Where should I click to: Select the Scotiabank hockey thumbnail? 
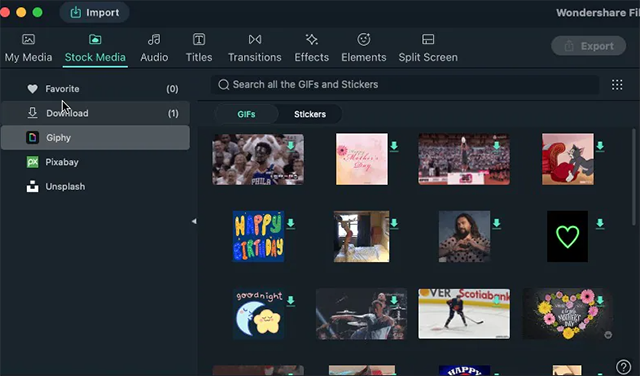point(464,314)
